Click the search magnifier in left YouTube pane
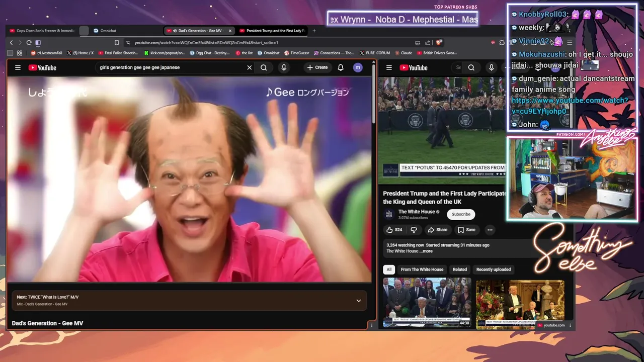The image size is (644, 362). pyautogui.click(x=264, y=67)
